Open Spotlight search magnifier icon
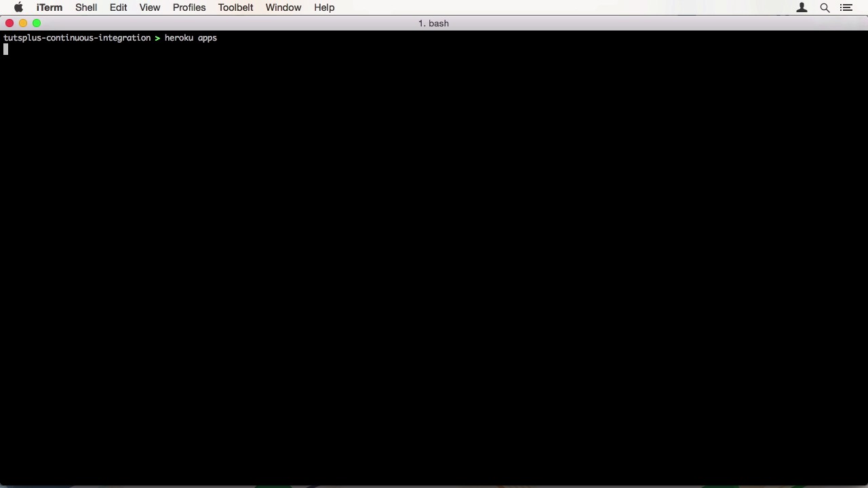 [x=825, y=7]
